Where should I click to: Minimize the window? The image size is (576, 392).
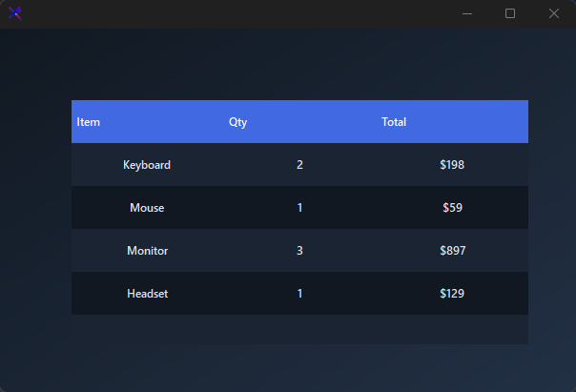[x=467, y=13]
